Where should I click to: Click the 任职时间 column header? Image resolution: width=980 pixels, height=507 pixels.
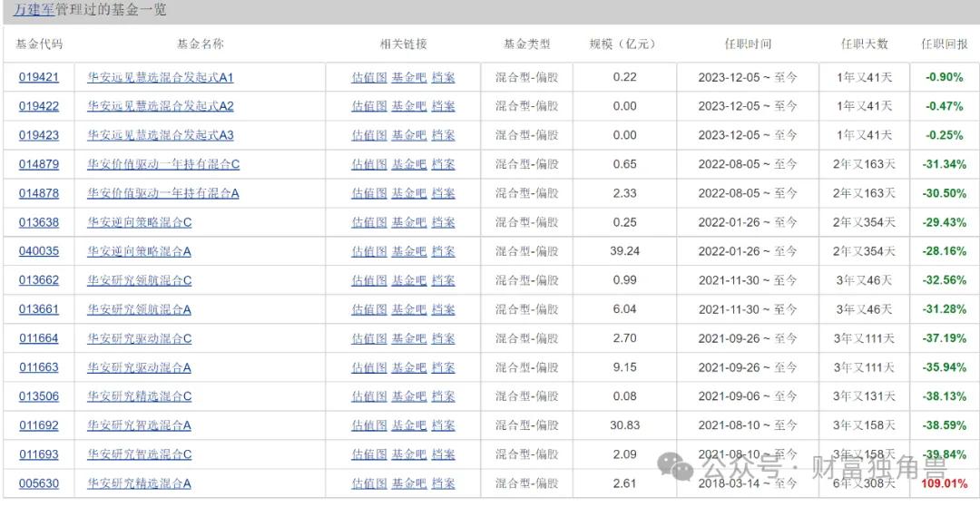coord(748,44)
